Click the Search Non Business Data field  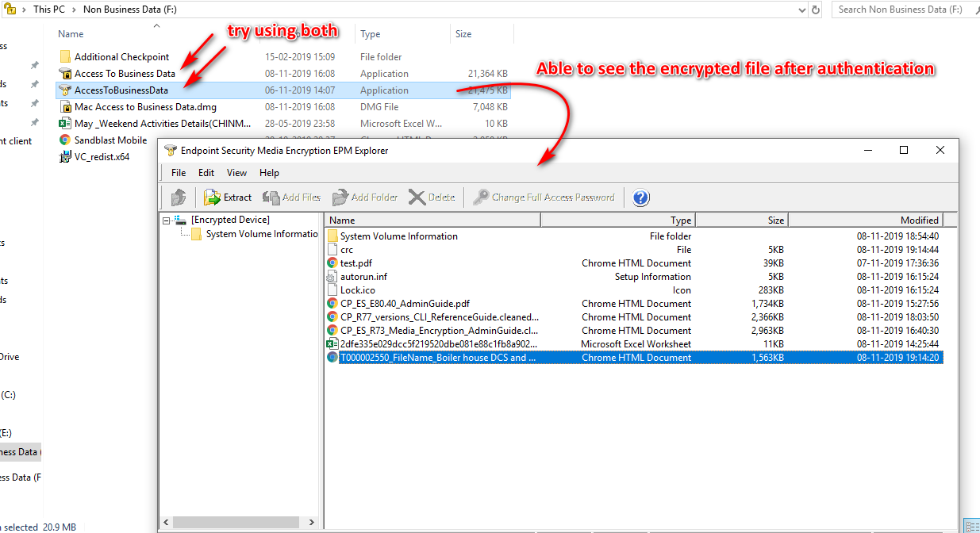[905, 10]
